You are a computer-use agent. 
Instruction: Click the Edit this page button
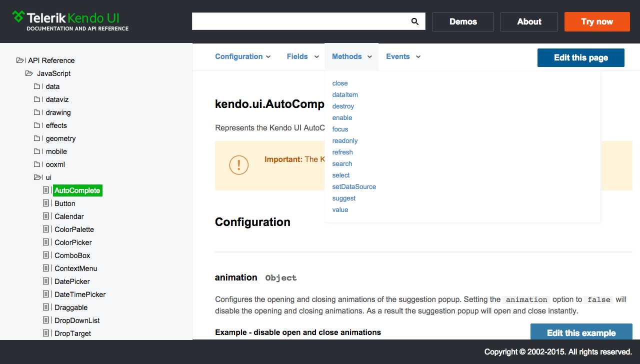581,57
